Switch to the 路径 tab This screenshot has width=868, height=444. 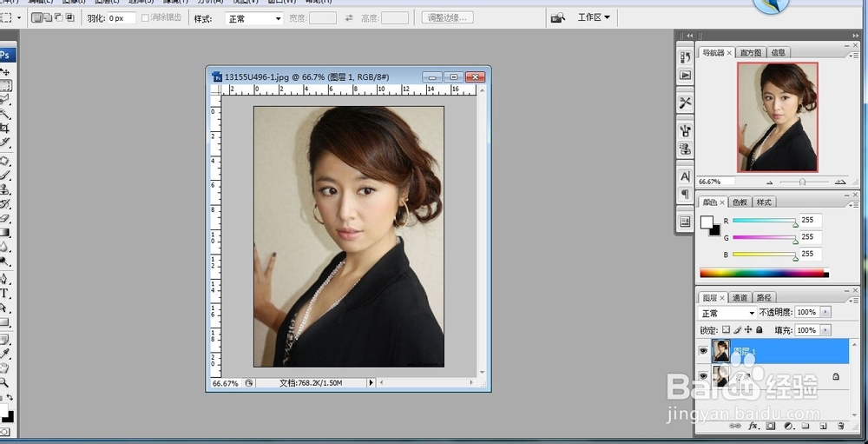point(763,298)
